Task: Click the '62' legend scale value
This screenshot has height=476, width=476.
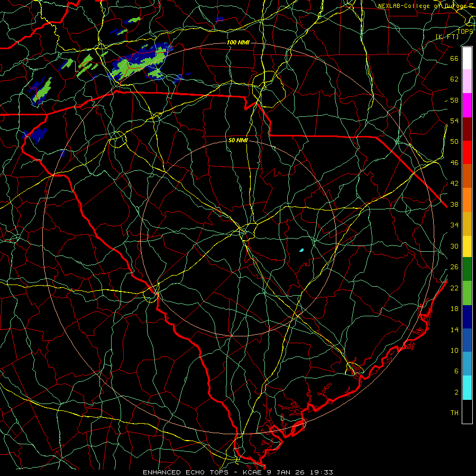Action: [x=454, y=79]
